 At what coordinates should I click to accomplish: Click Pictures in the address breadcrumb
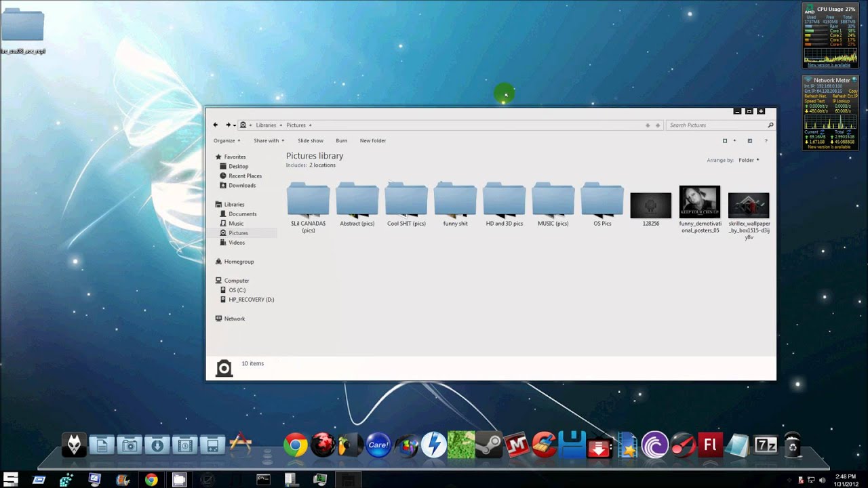click(296, 125)
